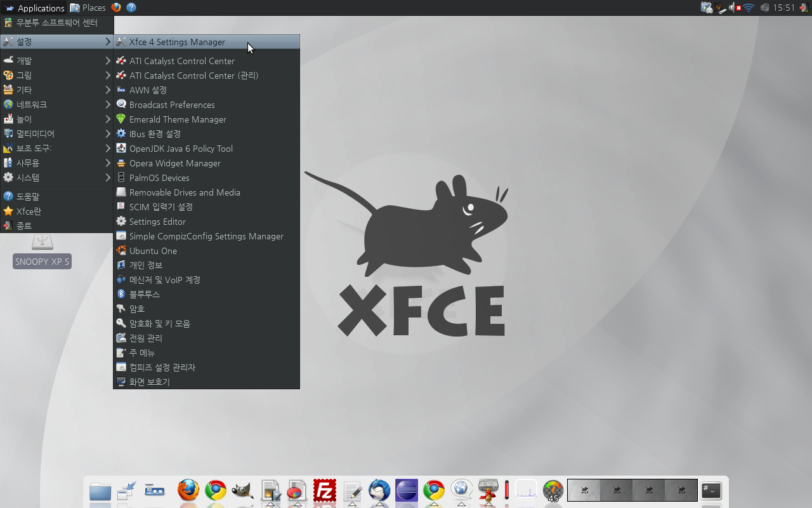Launch Thunderbird mail from the dock

379,490
